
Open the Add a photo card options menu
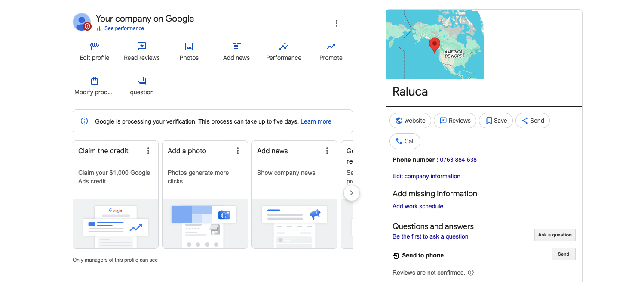pos(238,151)
